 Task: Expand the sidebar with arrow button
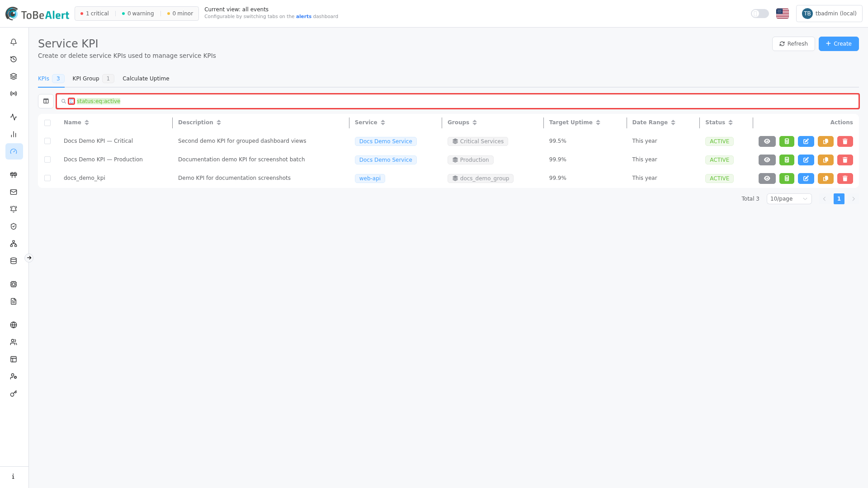coord(29,258)
